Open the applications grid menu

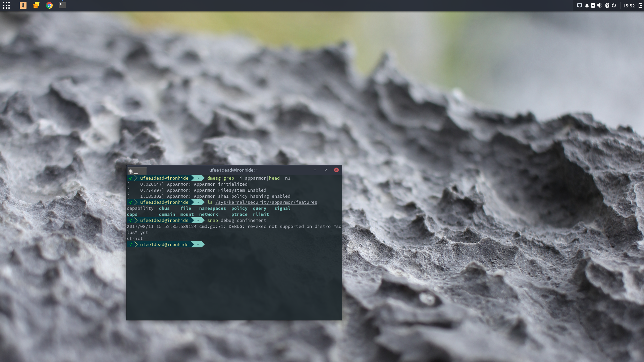tap(6, 5)
